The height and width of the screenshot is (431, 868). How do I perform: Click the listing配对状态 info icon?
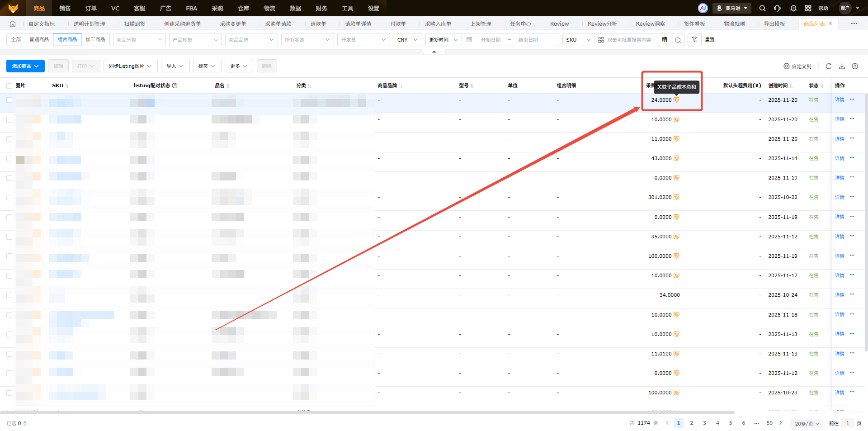pos(175,85)
